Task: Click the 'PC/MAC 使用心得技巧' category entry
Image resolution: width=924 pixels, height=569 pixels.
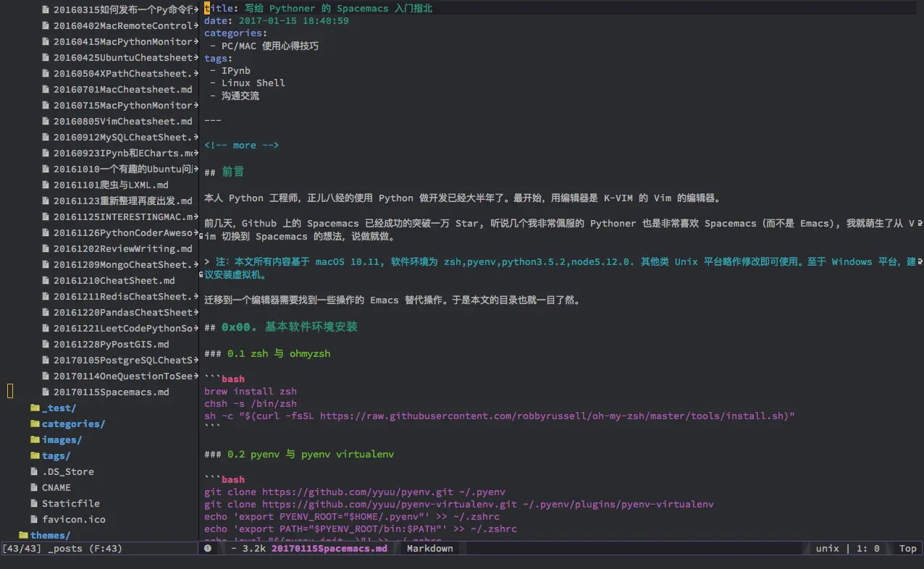Action: click(270, 46)
